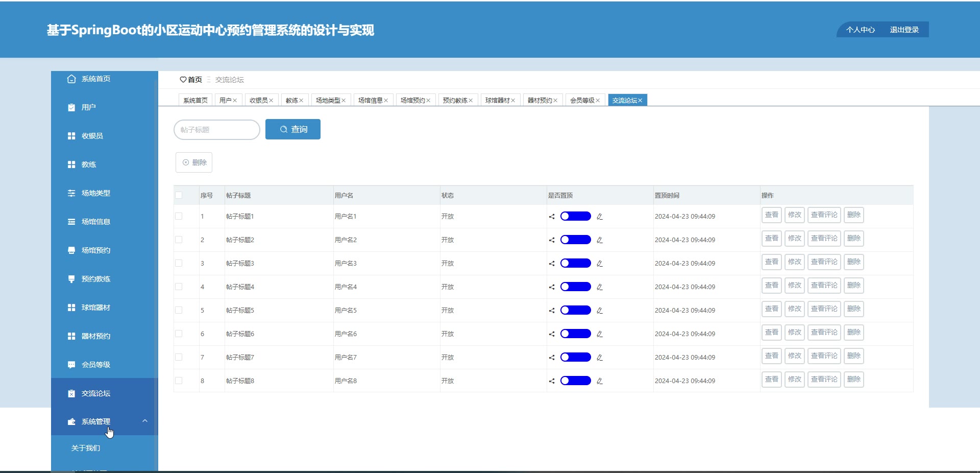Switch to the 球馆器材 tab
980x473 pixels.
point(497,101)
